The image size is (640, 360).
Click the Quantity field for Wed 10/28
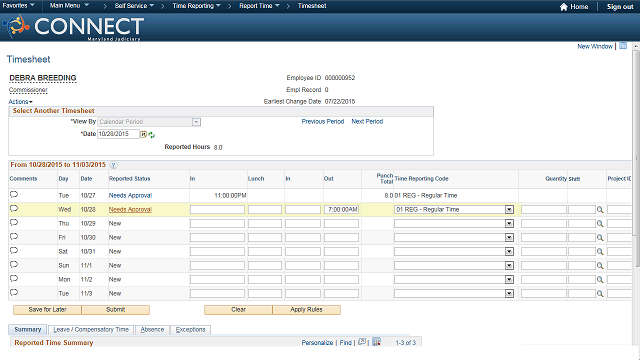[x=544, y=209]
